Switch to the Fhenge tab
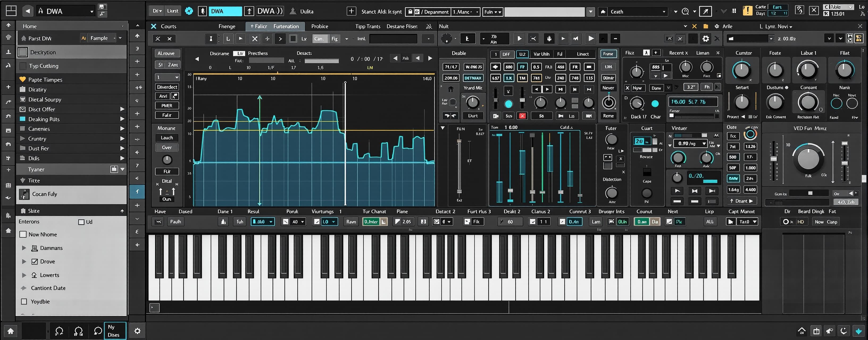The height and width of the screenshot is (340, 868). tap(227, 26)
